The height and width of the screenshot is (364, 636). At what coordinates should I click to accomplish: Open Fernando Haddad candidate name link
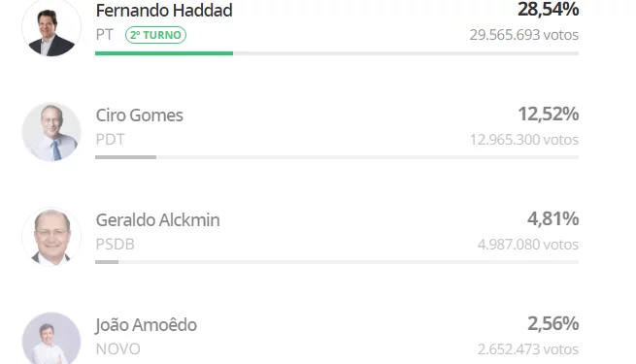click(164, 11)
